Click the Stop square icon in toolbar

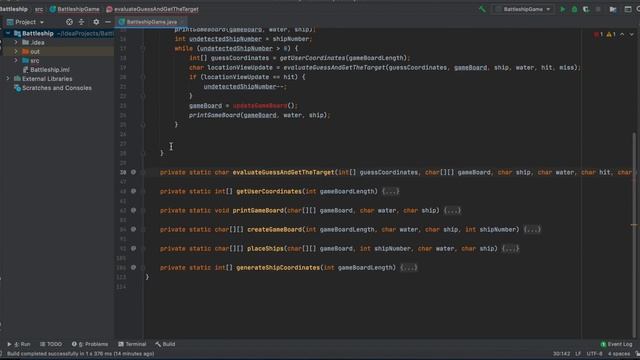click(x=598, y=9)
